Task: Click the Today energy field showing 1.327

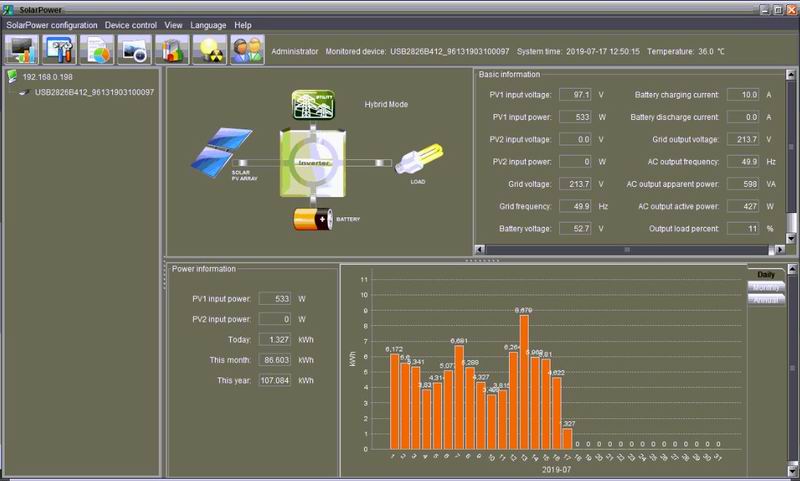Action: point(275,340)
